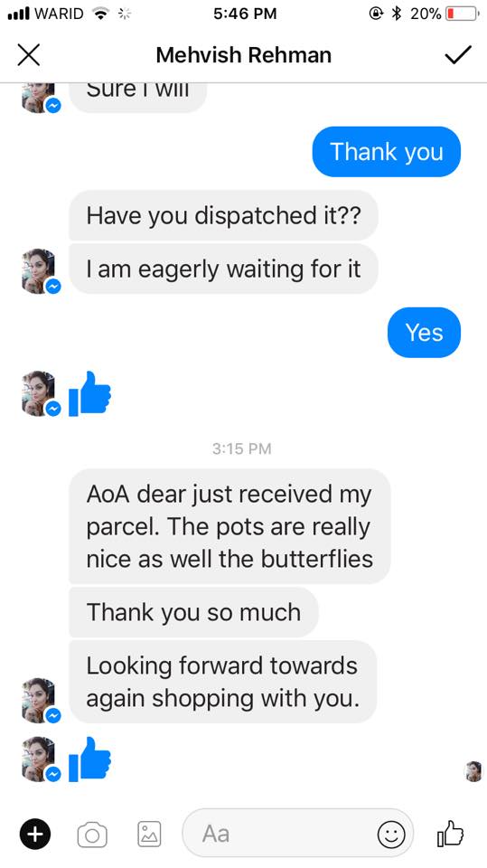This screenshot has height=868, width=487.
Task: Tap the 'Thank you' blue message bubble
Action: [387, 152]
